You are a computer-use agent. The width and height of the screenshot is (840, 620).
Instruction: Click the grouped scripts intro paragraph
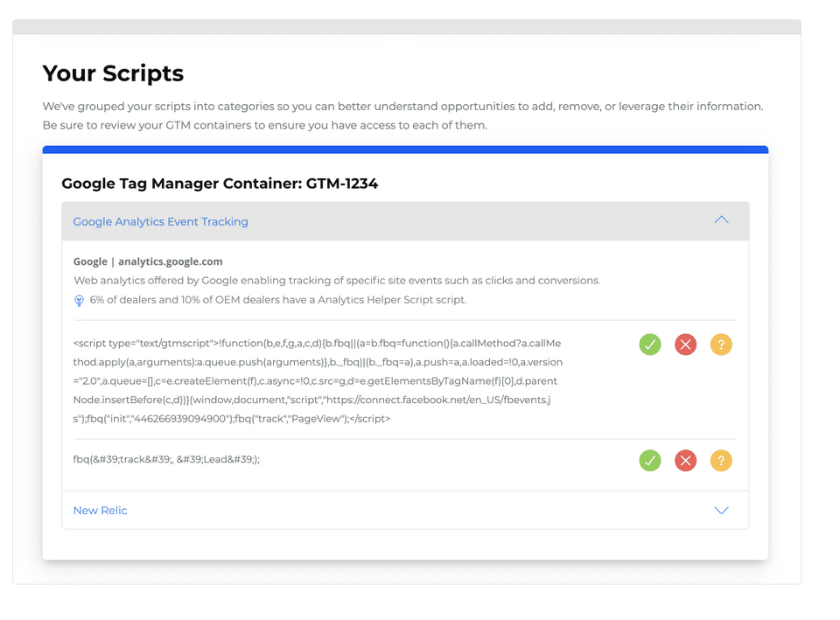pyautogui.click(x=402, y=115)
